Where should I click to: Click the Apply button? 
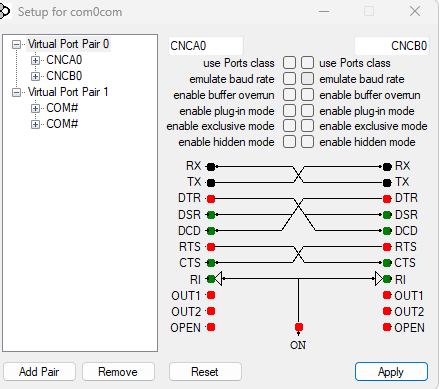click(x=391, y=372)
